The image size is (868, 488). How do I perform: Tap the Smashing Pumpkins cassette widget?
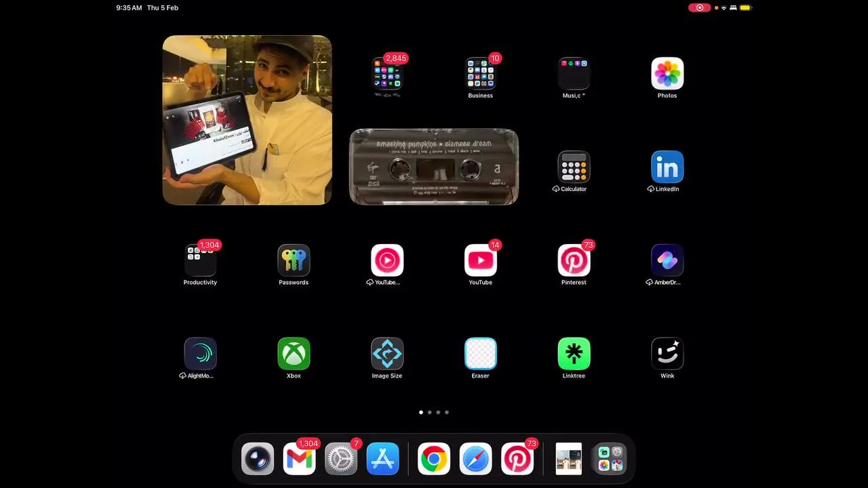434,167
